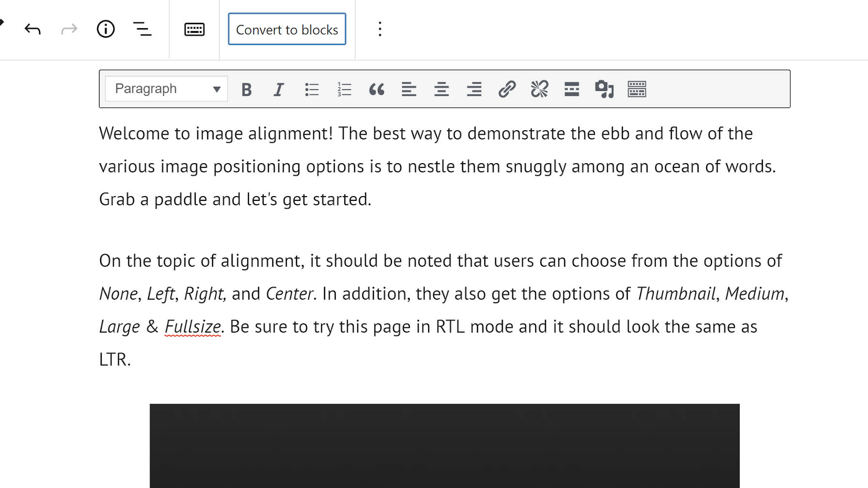This screenshot has height=488, width=868.
Task: Insert a Read More tag
Action: (x=571, y=89)
